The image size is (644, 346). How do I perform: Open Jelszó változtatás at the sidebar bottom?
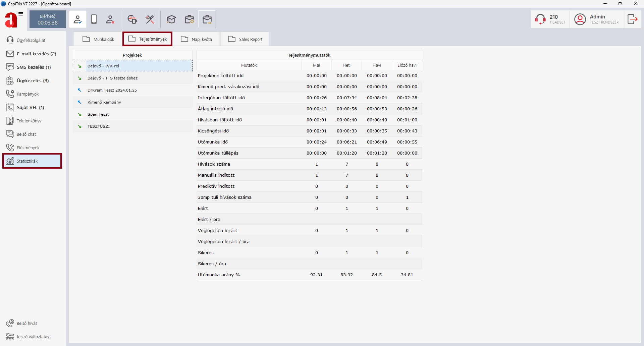coord(33,337)
